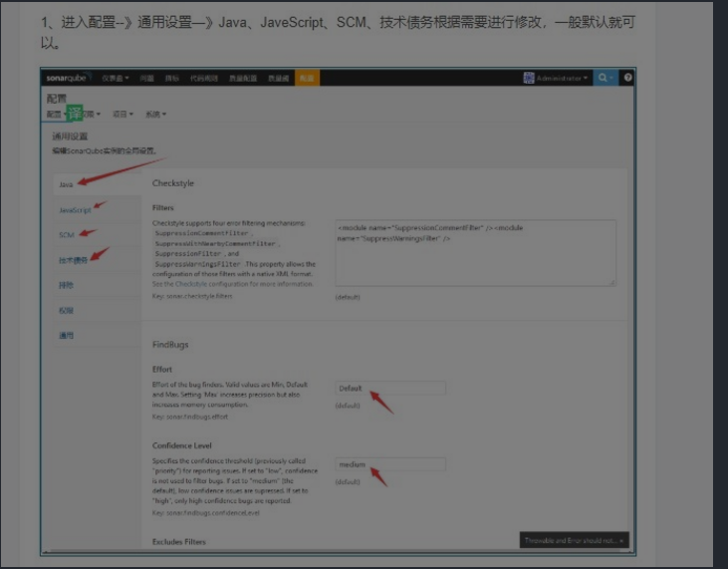Open the 系统 dropdown under 配置 heading
This screenshot has width=728, height=569.
click(155, 114)
